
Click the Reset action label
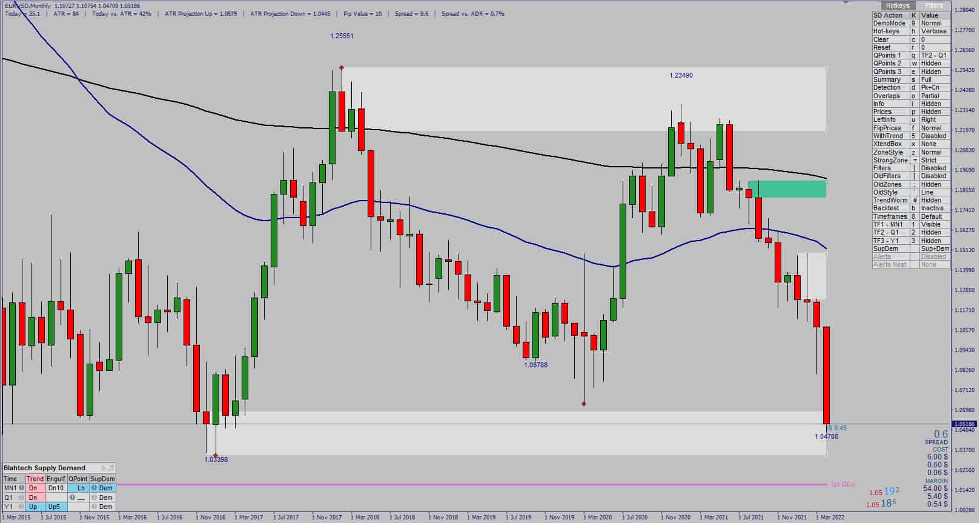click(x=890, y=47)
